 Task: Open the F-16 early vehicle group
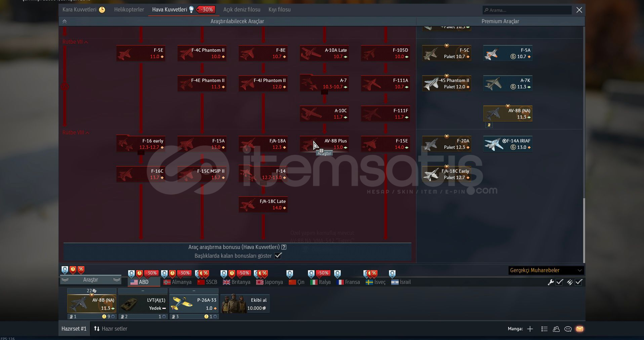tap(141, 144)
